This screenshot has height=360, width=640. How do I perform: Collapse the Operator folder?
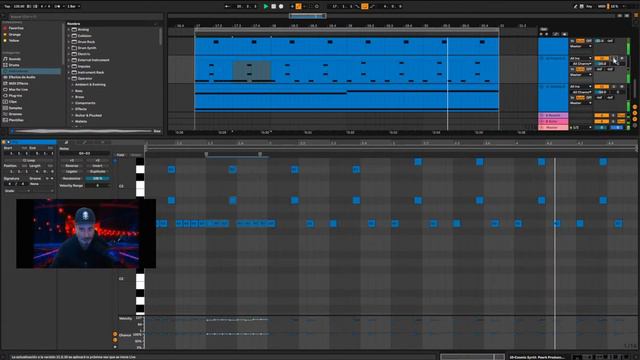click(x=69, y=78)
